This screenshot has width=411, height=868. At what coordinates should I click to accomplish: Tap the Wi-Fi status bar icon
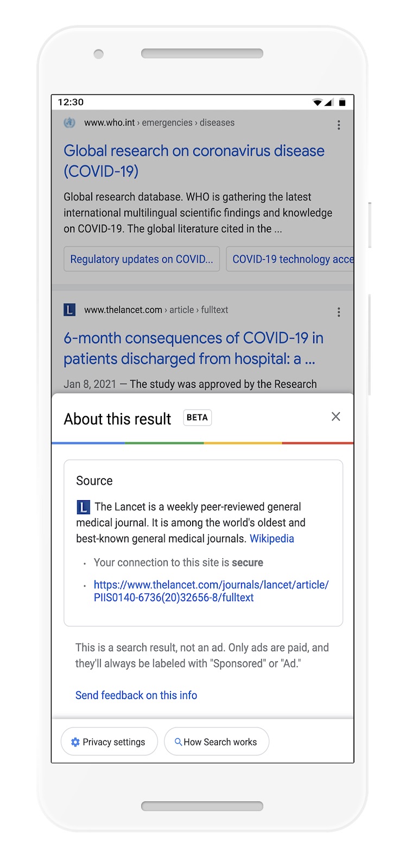[x=318, y=102]
